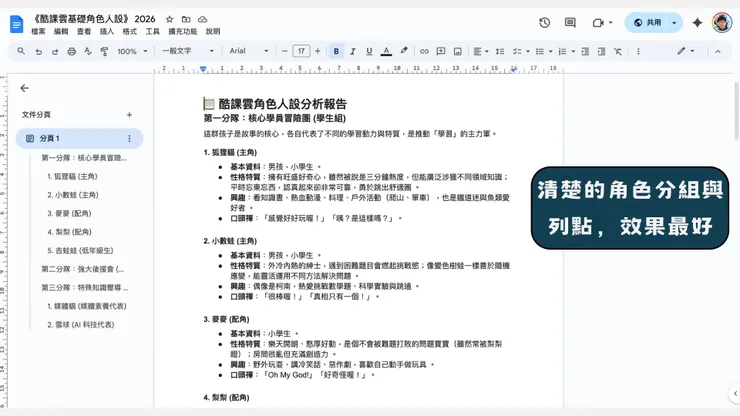Open the Arial font dropdown
The image size is (740, 416).
[x=249, y=51]
